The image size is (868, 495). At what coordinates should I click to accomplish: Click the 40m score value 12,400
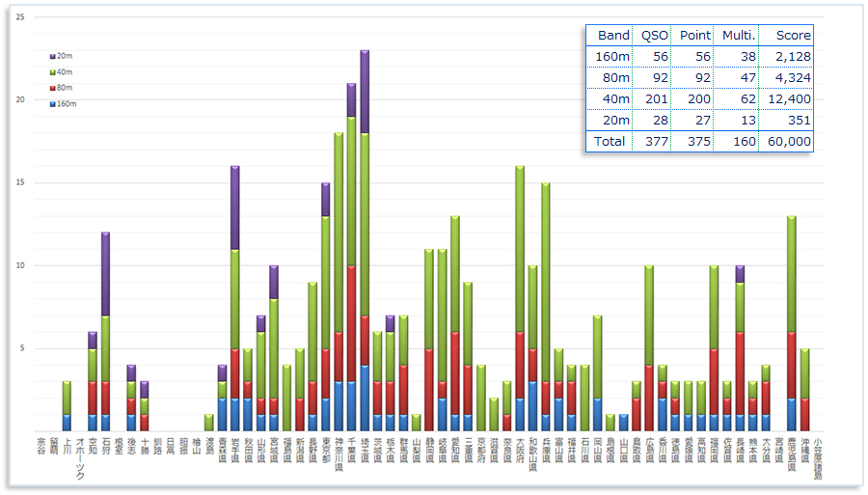[788, 98]
